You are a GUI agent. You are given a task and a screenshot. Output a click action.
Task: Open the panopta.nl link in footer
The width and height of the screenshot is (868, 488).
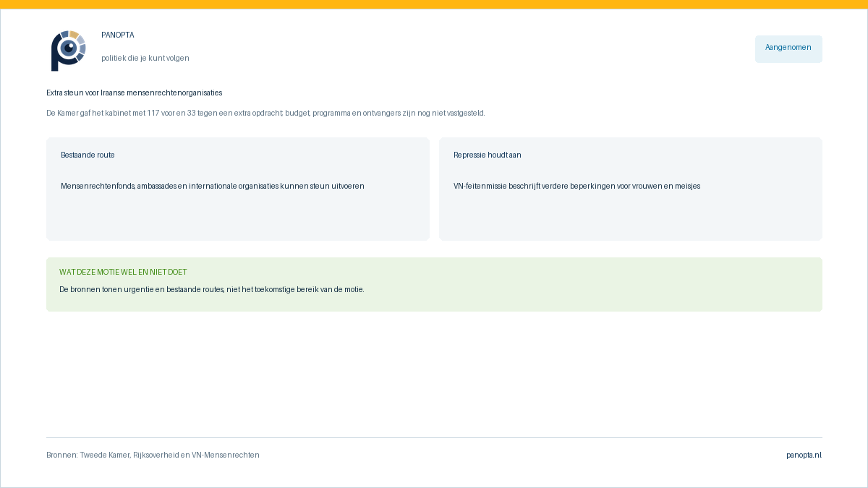click(804, 455)
